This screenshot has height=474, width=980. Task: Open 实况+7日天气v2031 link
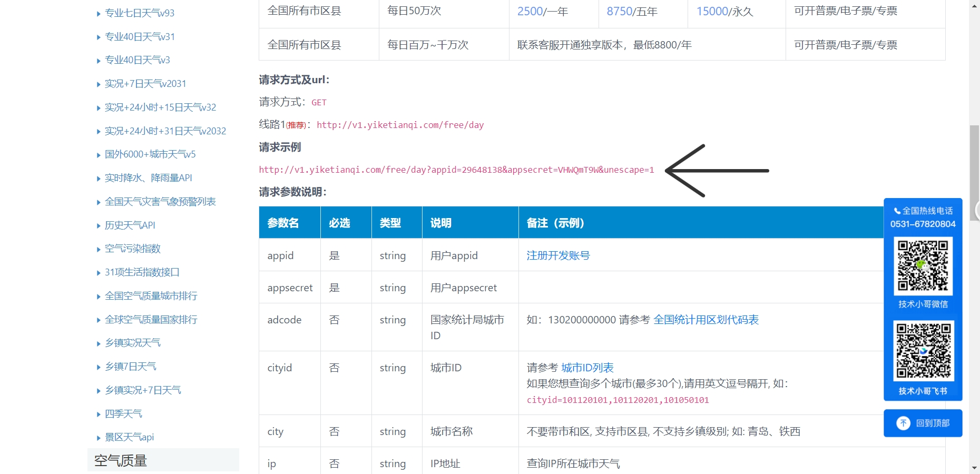click(145, 84)
